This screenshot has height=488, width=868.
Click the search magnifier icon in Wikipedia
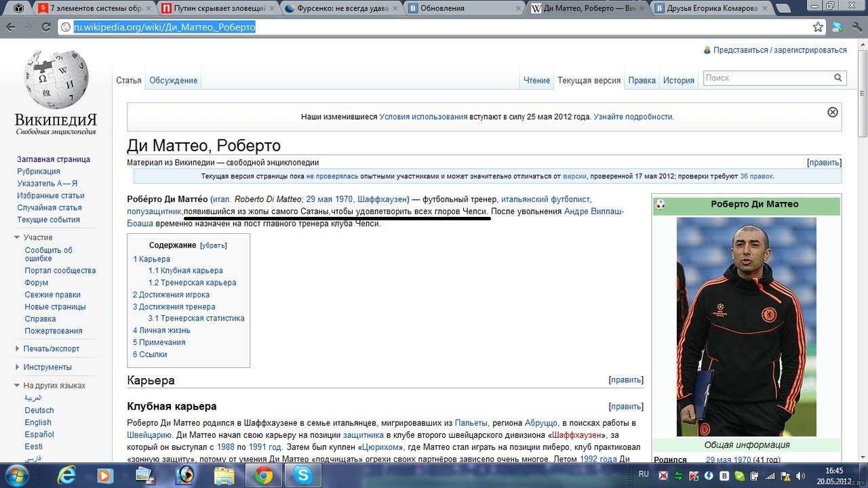point(838,78)
